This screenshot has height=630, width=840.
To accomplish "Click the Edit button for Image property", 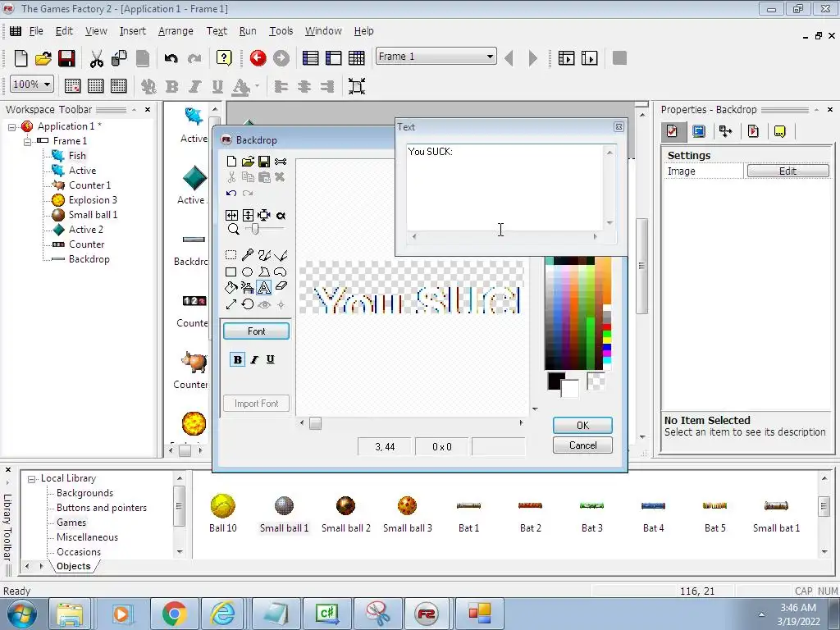I will 787,171.
